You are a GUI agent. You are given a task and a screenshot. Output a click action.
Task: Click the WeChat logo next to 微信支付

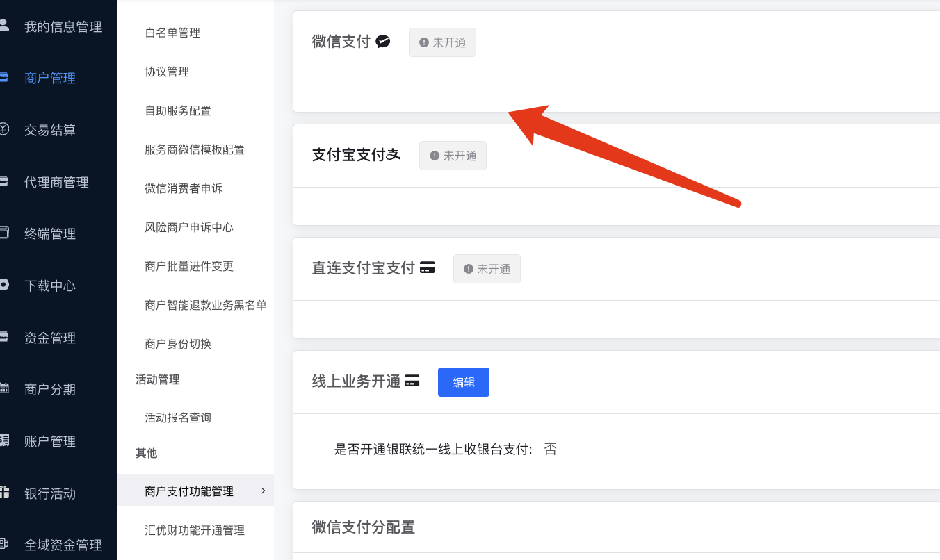383,42
